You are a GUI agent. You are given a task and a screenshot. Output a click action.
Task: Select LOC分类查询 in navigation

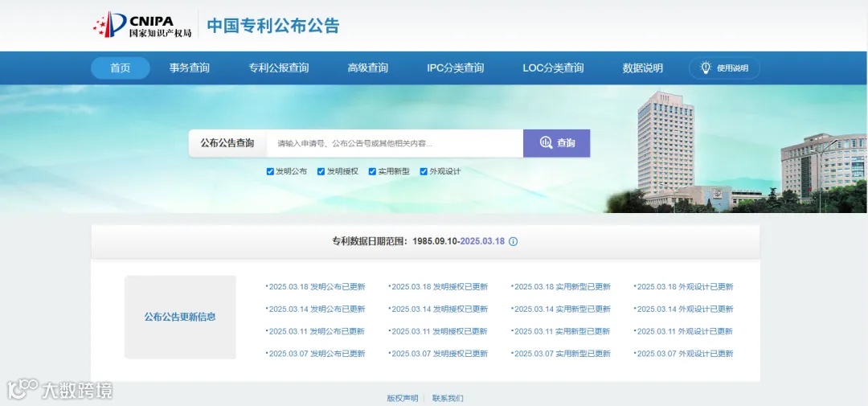click(553, 68)
